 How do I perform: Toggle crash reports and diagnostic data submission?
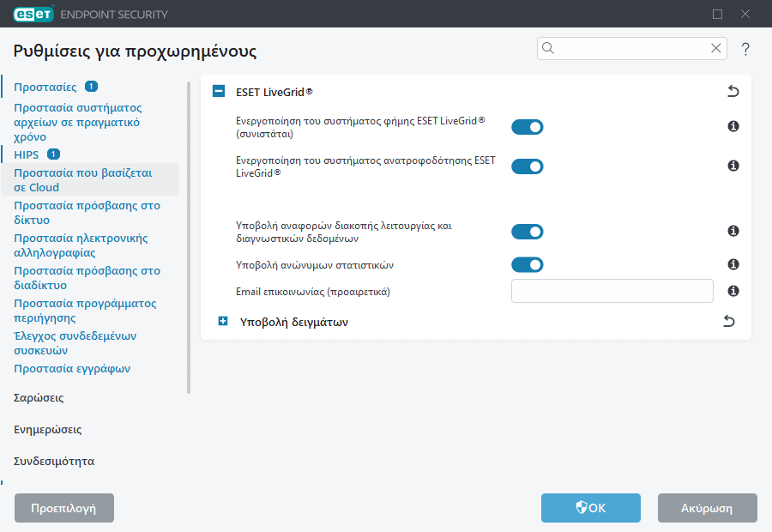[x=527, y=232]
